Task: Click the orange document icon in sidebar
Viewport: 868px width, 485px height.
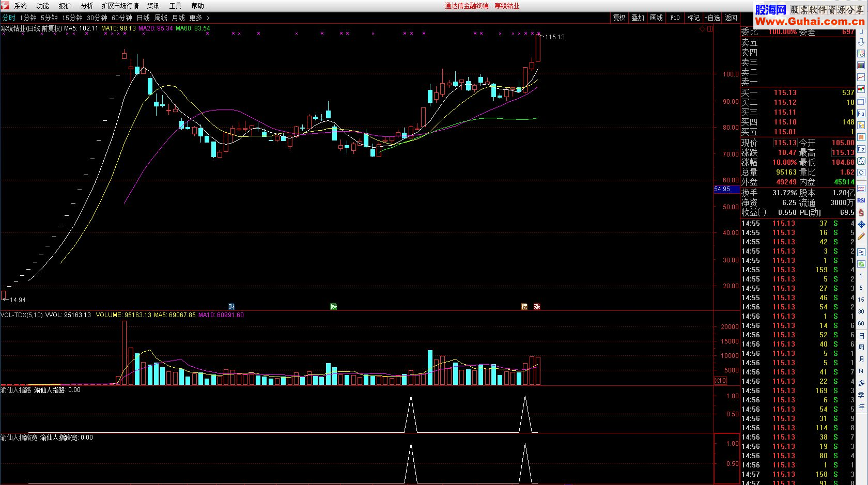Action: click(x=861, y=137)
